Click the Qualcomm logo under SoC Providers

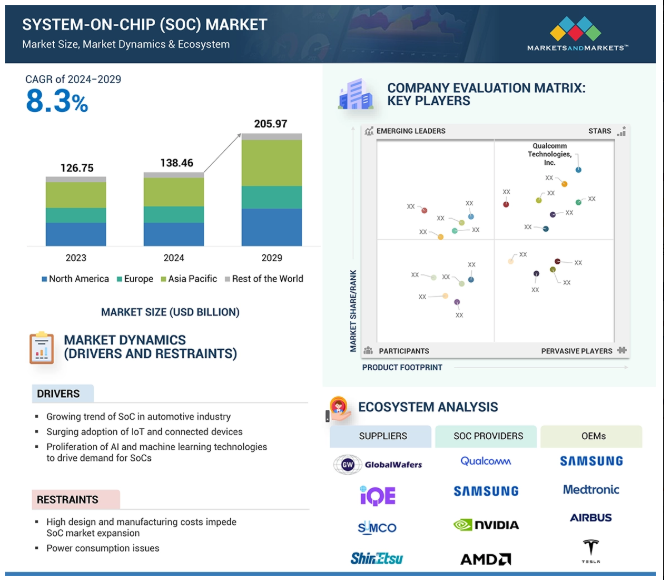click(x=486, y=461)
